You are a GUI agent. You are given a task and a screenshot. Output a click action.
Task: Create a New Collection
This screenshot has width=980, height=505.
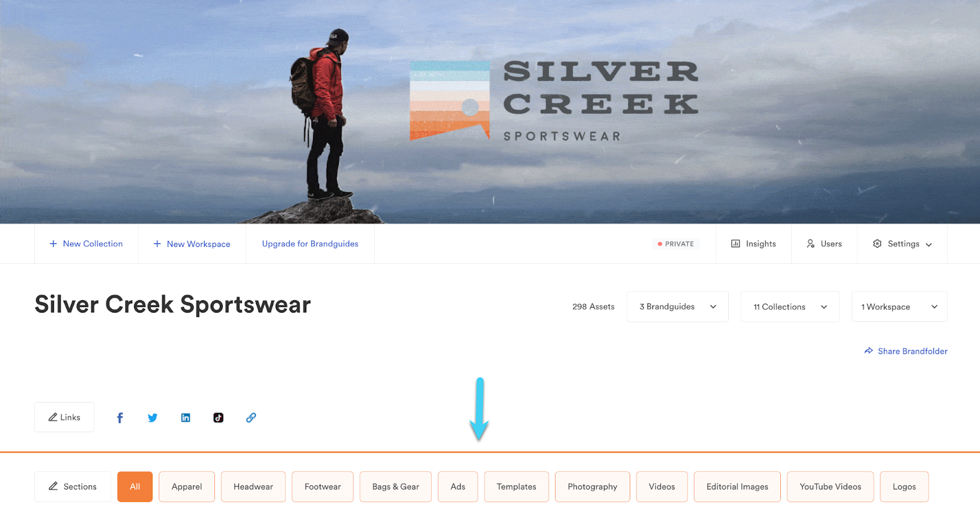[x=86, y=244]
